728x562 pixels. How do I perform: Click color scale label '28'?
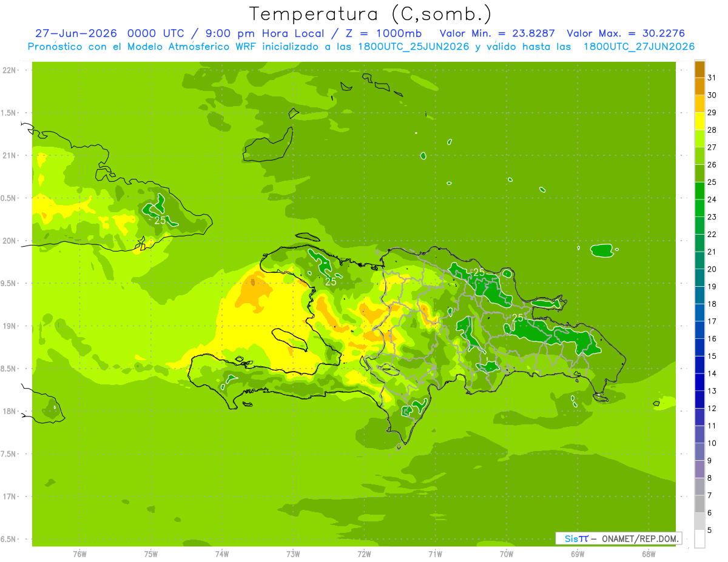click(712, 130)
